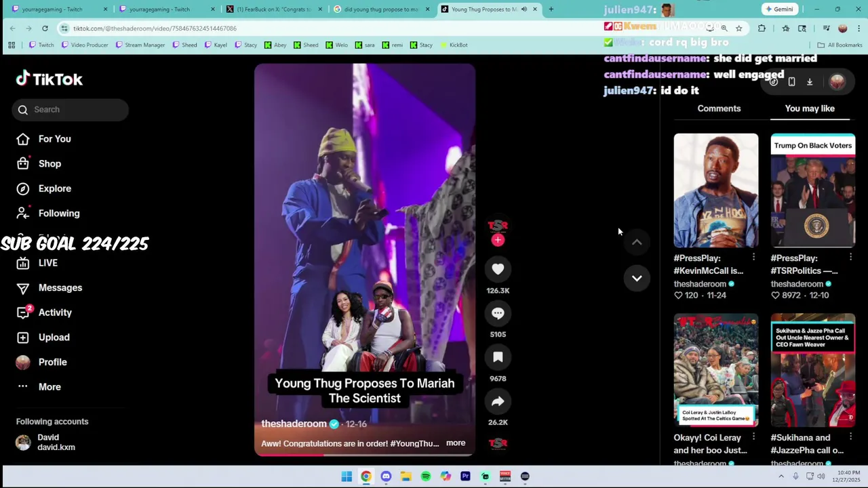Open Coi Leray Celtics game thumbnail
This screenshot has height=488, width=868.
point(716,370)
